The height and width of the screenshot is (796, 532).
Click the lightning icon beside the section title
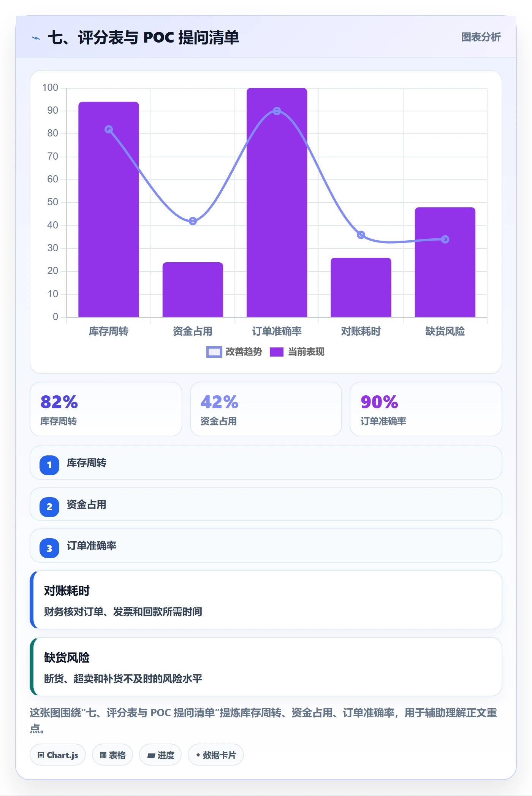[x=36, y=38]
